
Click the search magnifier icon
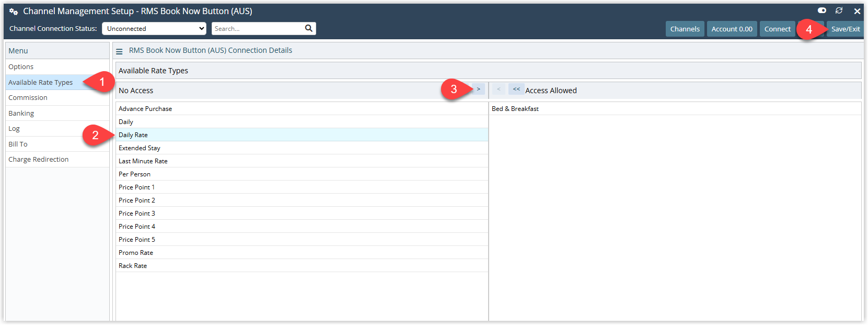click(308, 28)
